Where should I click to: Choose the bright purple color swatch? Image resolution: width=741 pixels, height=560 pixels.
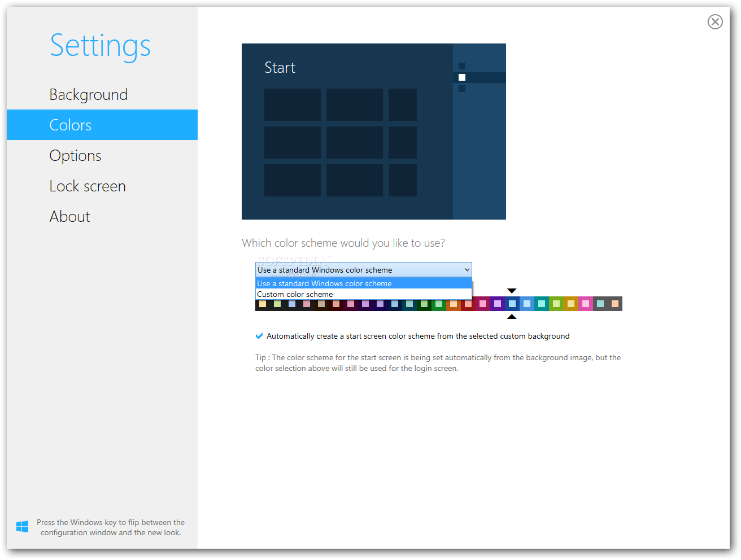tap(498, 304)
